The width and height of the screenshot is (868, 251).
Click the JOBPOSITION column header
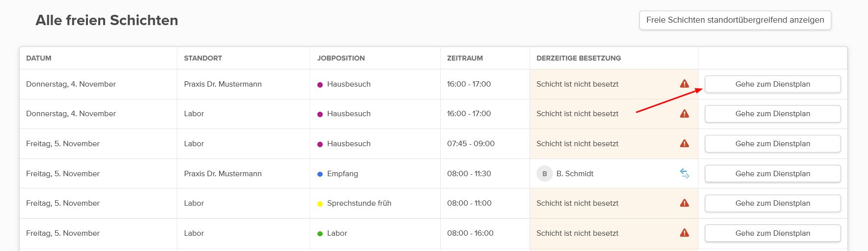point(341,58)
